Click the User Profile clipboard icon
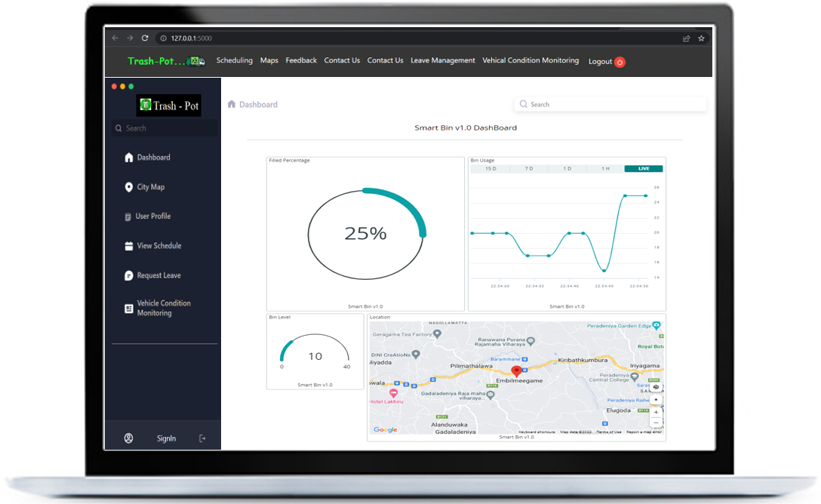 [x=128, y=216]
